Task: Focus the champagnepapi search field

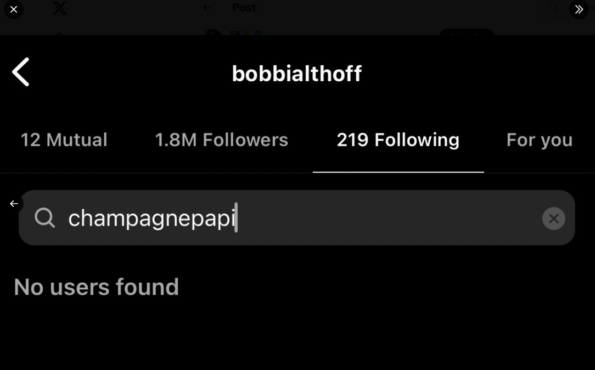Action: 297,218
